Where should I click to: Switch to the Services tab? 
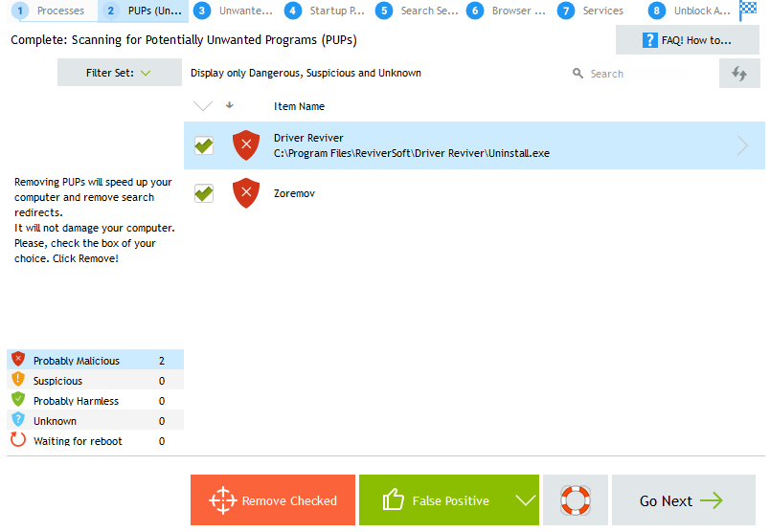pyautogui.click(x=592, y=11)
